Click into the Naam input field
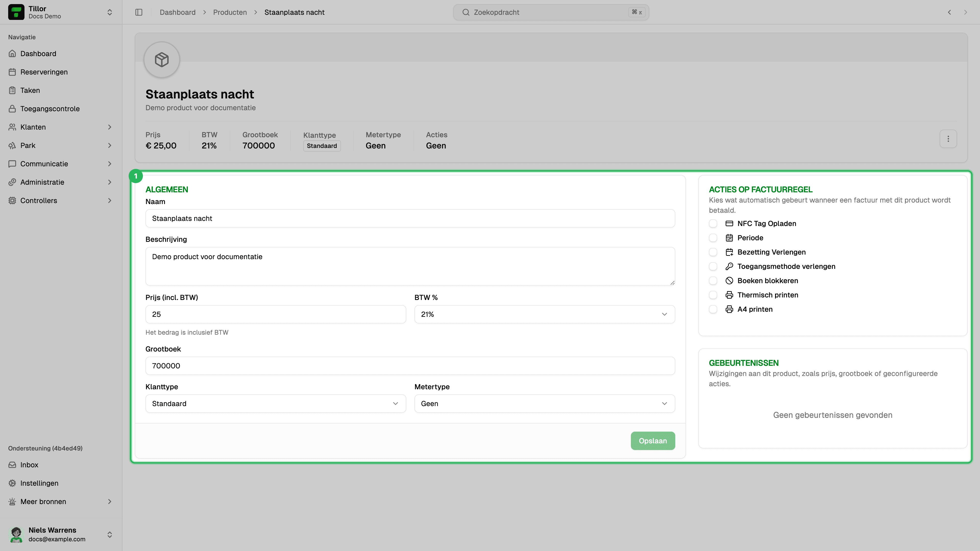This screenshot has width=980, height=551. (410, 218)
